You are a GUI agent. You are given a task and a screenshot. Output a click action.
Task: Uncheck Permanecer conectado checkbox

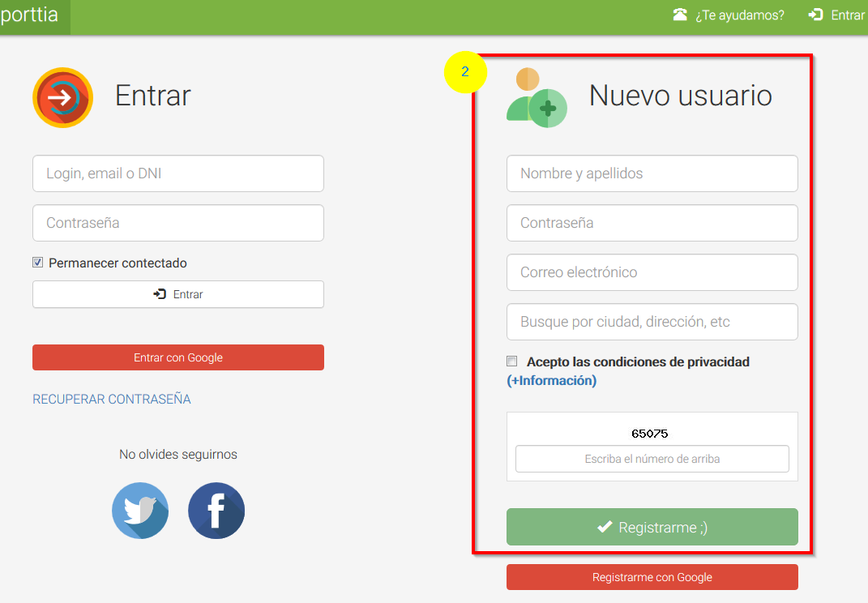[38, 263]
